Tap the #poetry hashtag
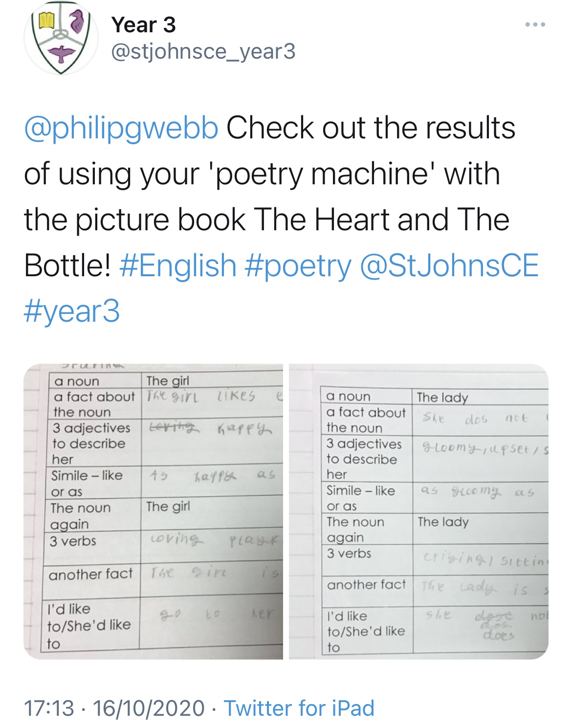 point(298,266)
